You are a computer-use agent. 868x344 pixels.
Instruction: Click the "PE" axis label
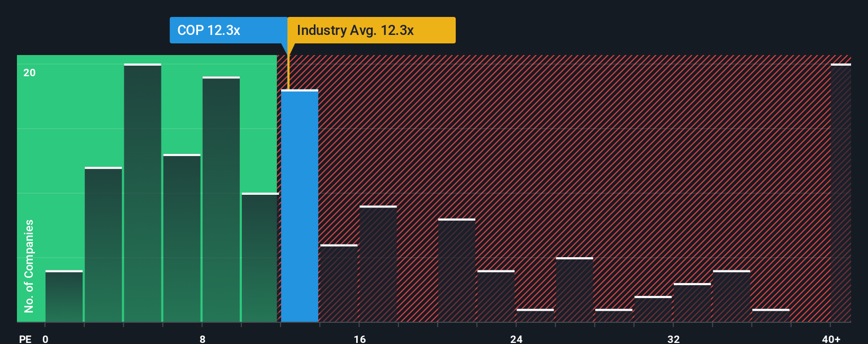point(25,339)
